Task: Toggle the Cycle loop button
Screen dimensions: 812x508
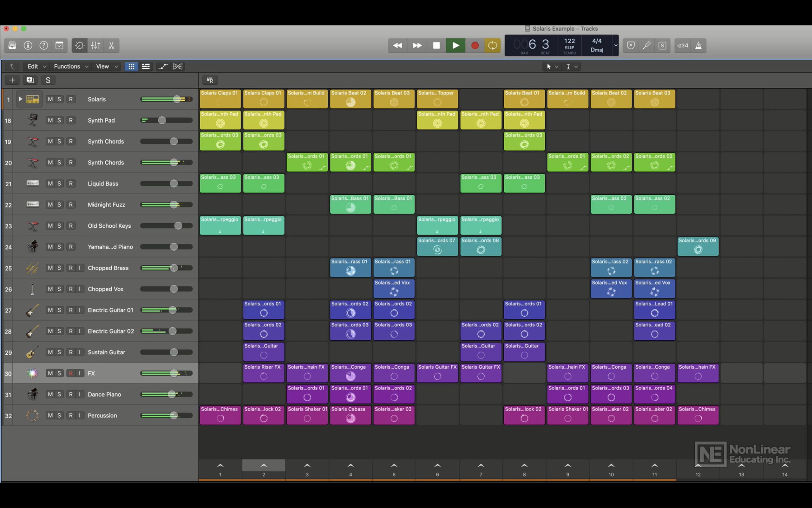Action: pyautogui.click(x=493, y=45)
